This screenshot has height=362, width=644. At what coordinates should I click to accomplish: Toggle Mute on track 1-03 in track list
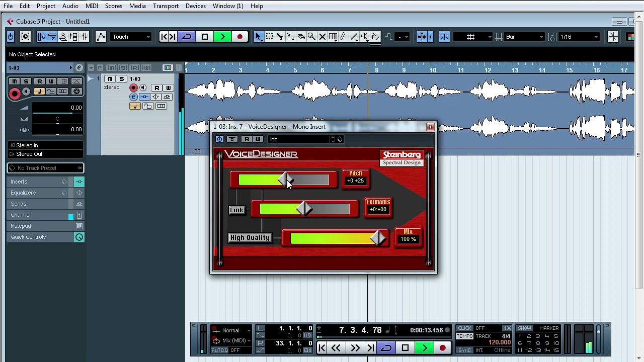111,79
